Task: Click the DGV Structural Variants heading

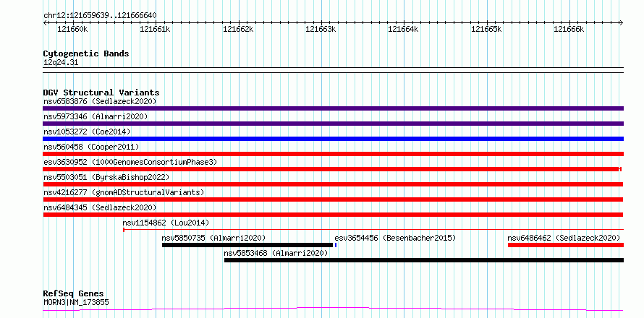Action: (101, 93)
